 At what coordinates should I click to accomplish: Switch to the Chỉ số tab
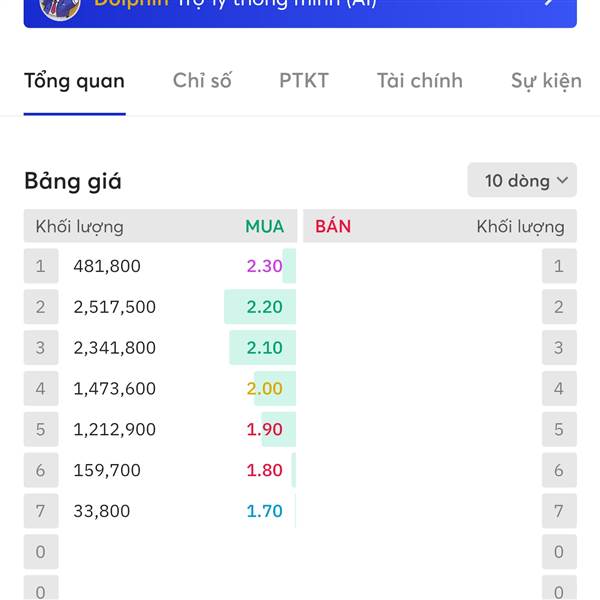202,81
